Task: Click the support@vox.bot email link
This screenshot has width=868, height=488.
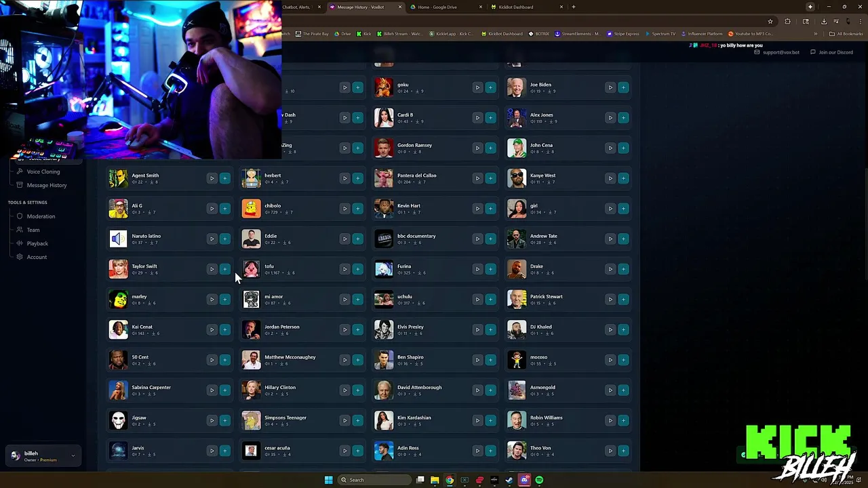Action: click(777, 52)
